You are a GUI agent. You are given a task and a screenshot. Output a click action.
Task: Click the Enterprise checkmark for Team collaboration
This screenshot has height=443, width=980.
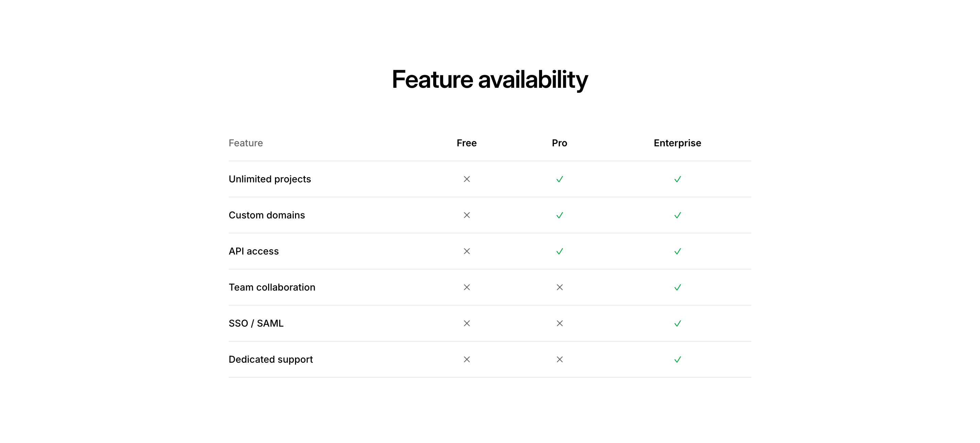677,287
